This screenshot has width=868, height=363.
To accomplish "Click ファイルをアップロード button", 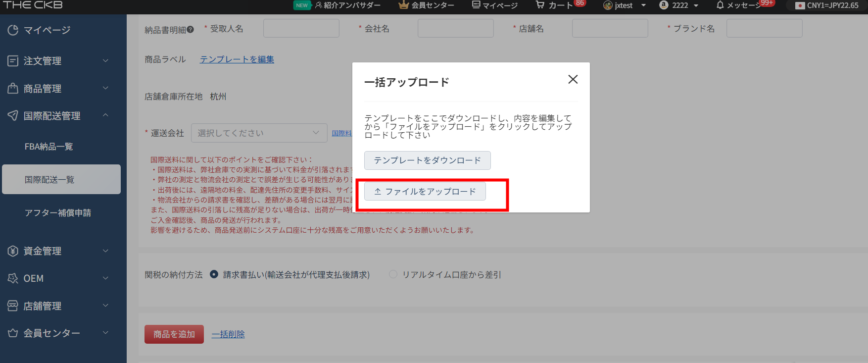I will (425, 192).
